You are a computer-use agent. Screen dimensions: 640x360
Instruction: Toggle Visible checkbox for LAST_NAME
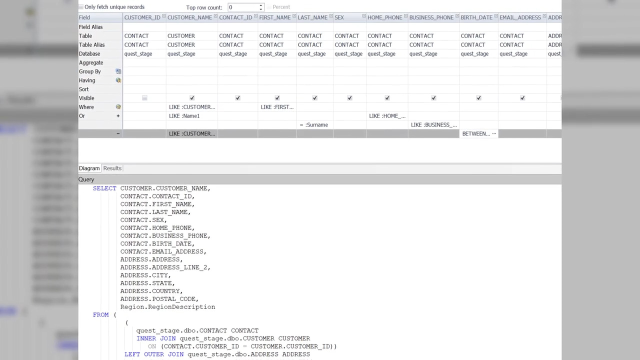click(315, 98)
